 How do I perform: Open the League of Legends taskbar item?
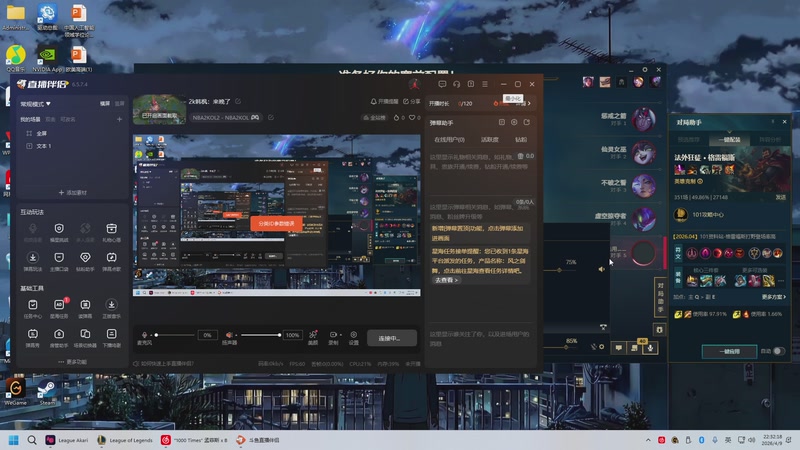click(125, 440)
